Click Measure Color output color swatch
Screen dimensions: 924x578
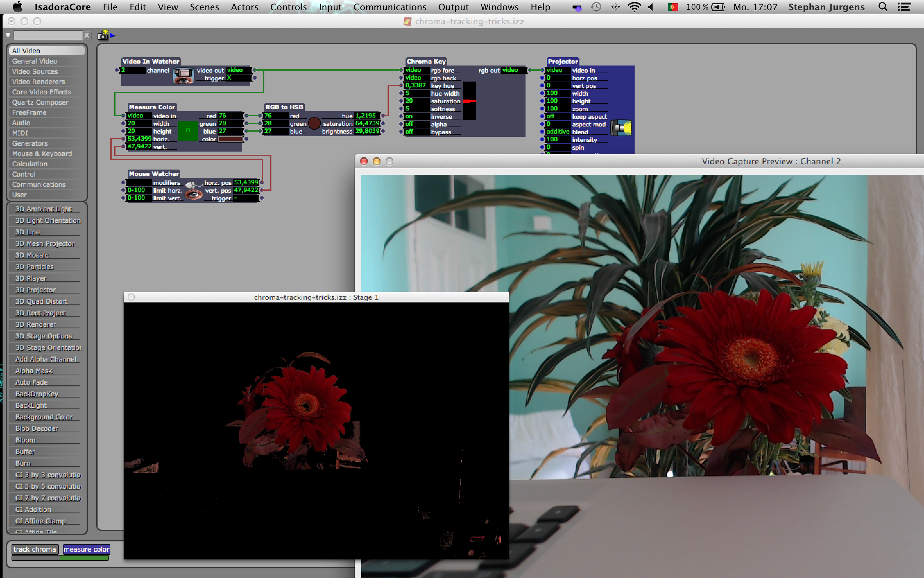(x=230, y=139)
